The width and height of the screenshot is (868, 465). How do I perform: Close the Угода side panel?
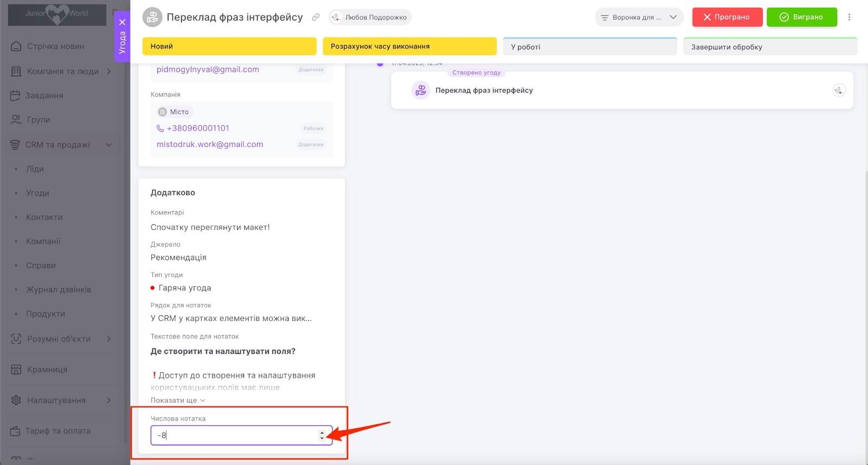point(123,22)
